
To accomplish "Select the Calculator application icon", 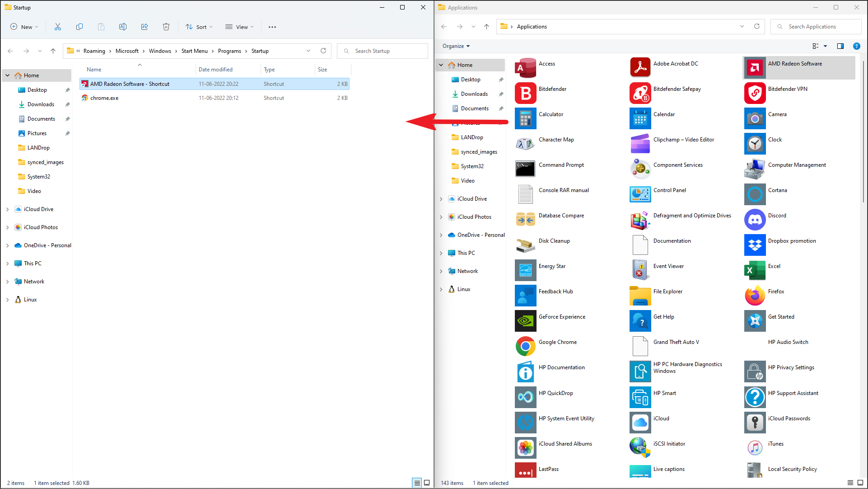I will 525,118.
